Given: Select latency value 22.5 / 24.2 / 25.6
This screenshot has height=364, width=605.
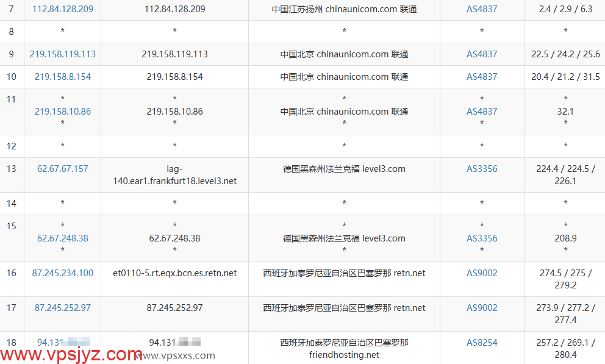Looking at the screenshot, I should pos(565,54).
